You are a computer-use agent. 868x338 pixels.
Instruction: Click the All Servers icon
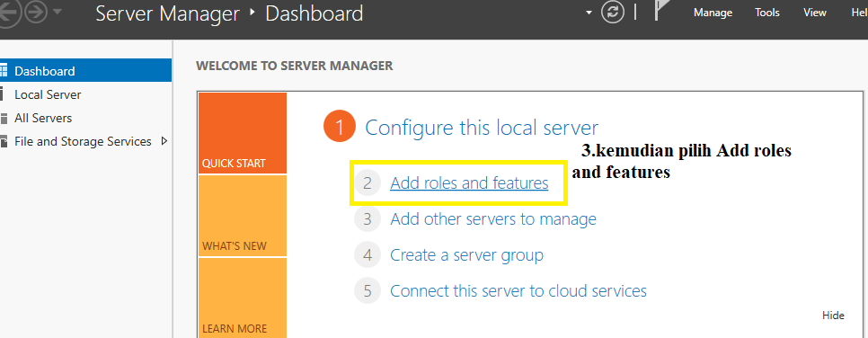pyautogui.click(x=4, y=118)
